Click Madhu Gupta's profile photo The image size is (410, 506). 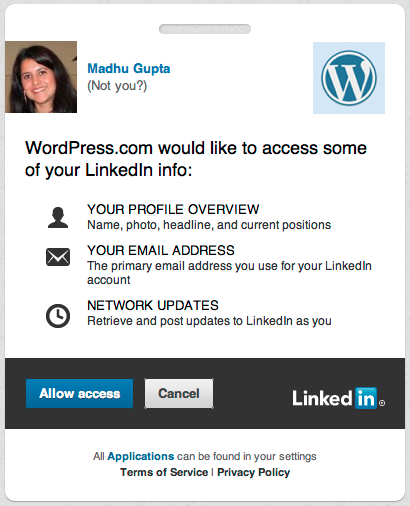click(41, 77)
